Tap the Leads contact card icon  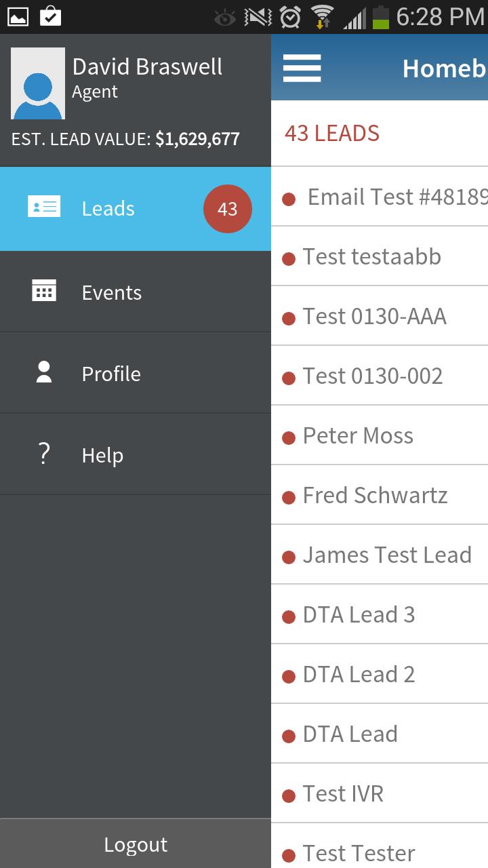tap(44, 208)
